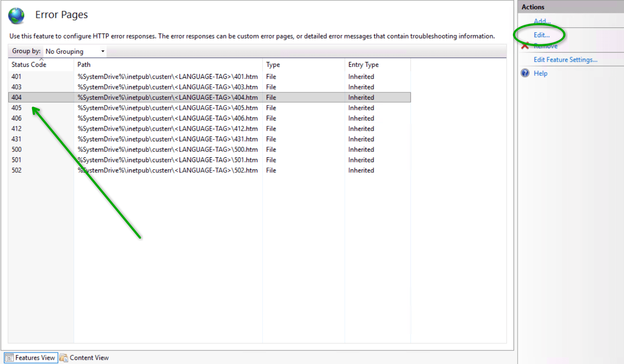Click the Edit... action link
The image size is (624, 364).
542,35
